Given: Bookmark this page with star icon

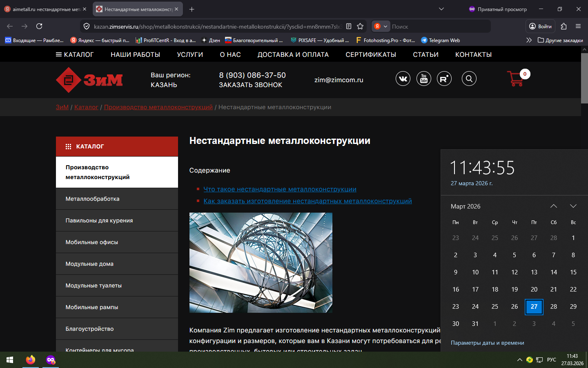Looking at the screenshot, I should (x=360, y=26).
